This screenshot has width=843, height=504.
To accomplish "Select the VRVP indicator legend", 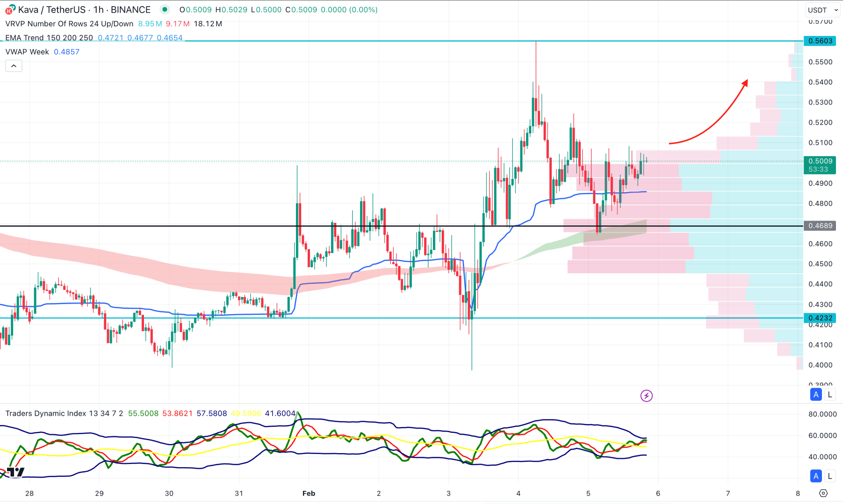I will [69, 24].
